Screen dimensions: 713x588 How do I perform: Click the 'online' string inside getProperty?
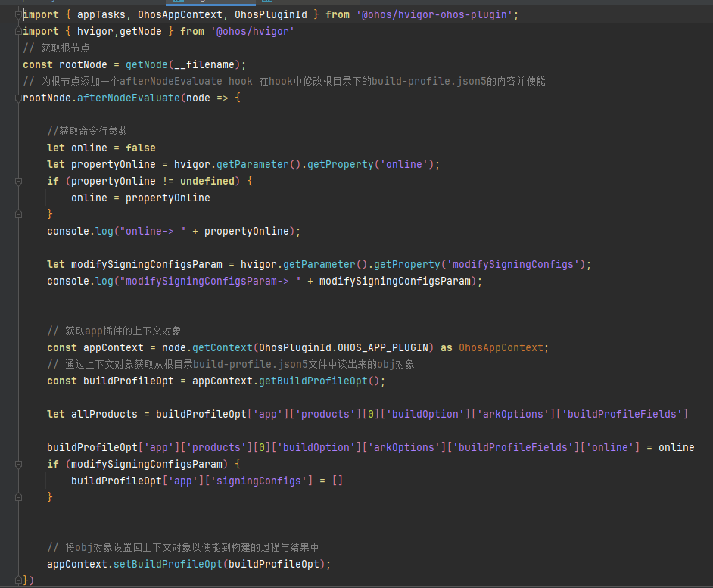pyautogui.click(x=403, y=164)
